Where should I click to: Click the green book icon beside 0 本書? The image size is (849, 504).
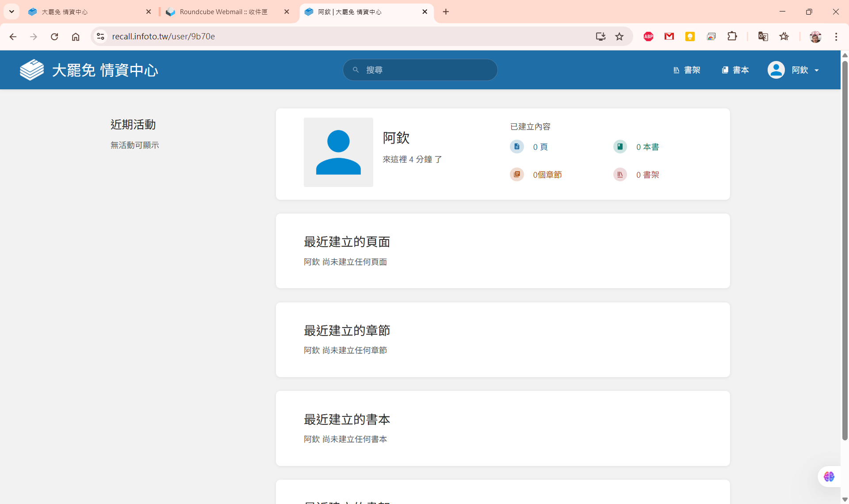click(620, 147)
